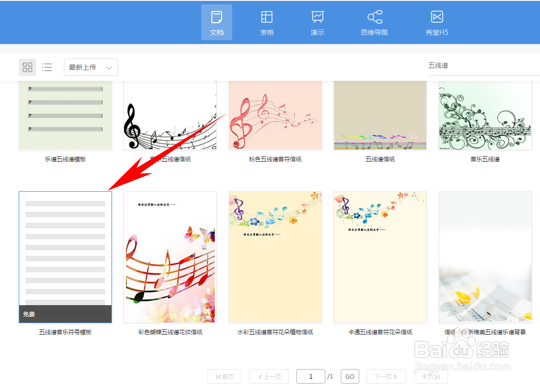
Task: Expand the 最新上传 sort dropdown
Action: coord(91,67)
